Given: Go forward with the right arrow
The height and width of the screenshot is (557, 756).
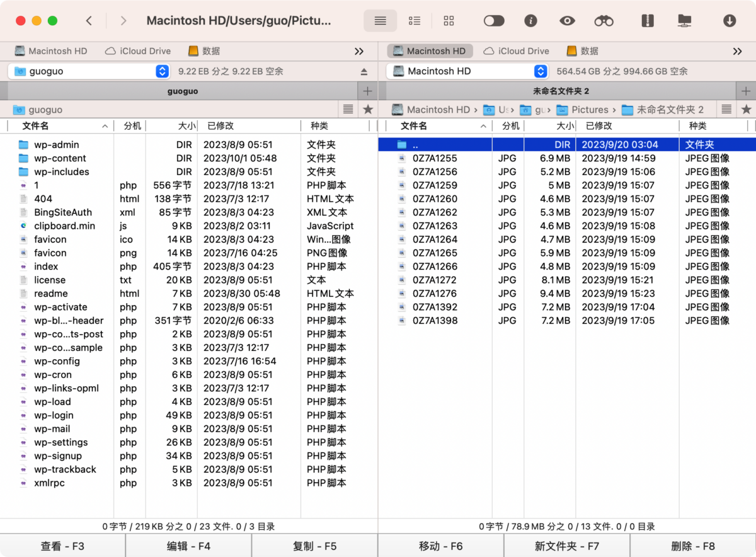Looking at the screenshot, I should coord(123,21).
